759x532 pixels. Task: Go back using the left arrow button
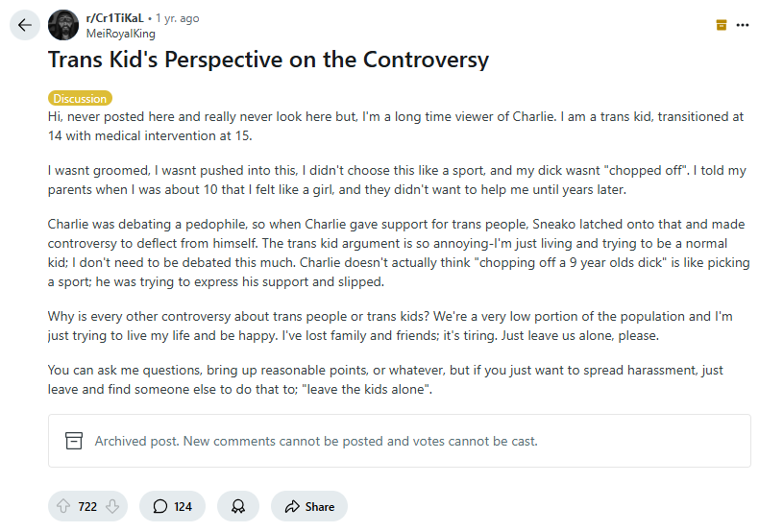pyautogui.click(x=25, y=25)
